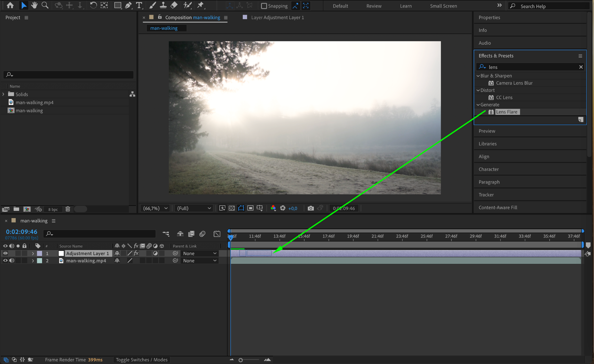Image resolution: width=594 pixels, height=364 pixels.
Task: Enable the Snapping checkbox
Action: (264, 6)
